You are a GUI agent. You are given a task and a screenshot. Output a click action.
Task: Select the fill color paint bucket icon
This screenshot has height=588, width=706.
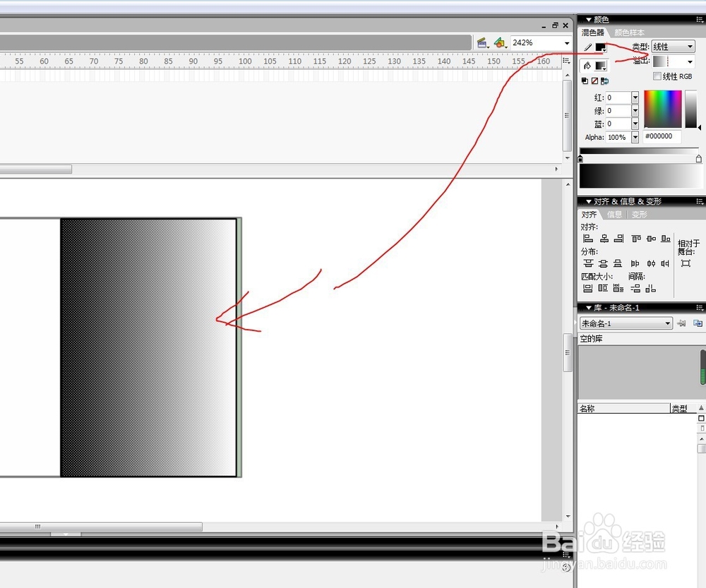(587, 66)
